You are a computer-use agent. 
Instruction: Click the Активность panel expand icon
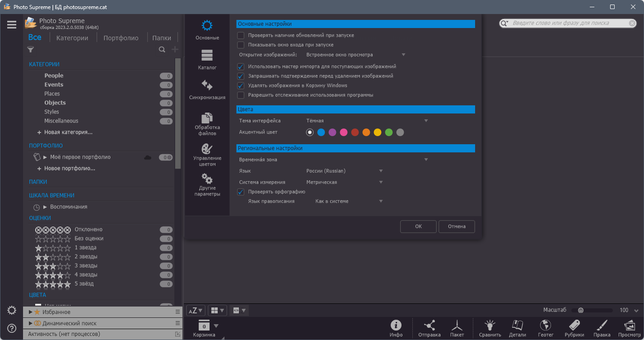177,334
